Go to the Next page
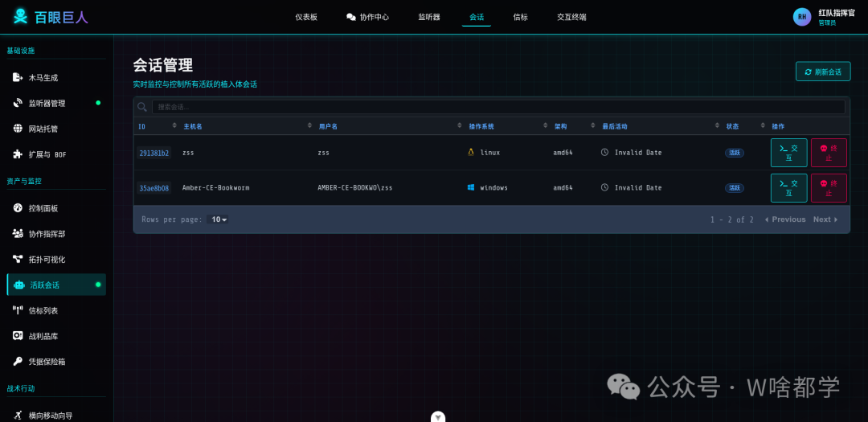This screenshot has width=868, height=422. (x=825, y=219)
